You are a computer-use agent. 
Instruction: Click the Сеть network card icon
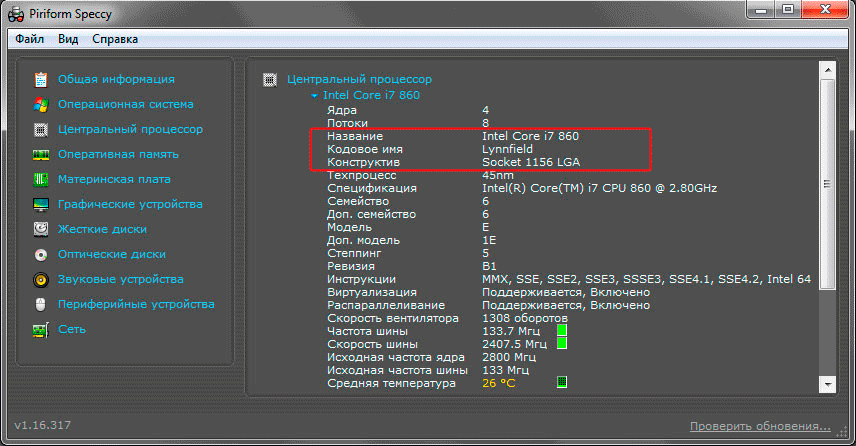point(41,329)
